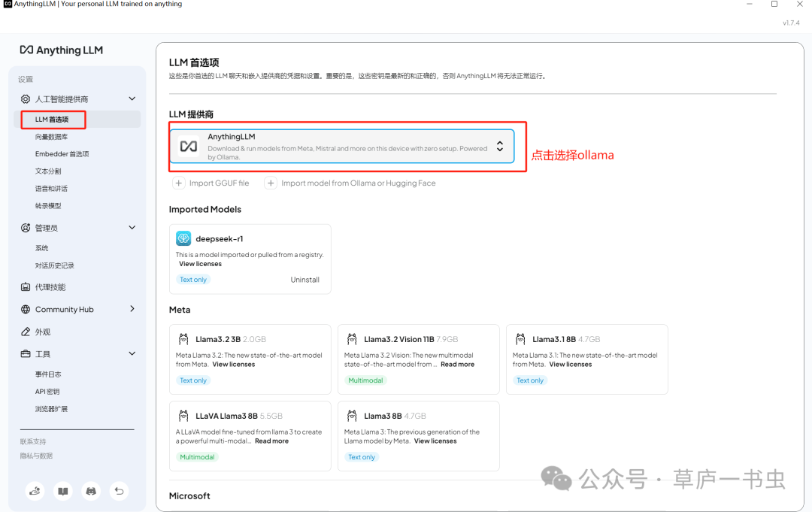
Task: Open 向量数据库 settings
Action: tap(51, 137)
